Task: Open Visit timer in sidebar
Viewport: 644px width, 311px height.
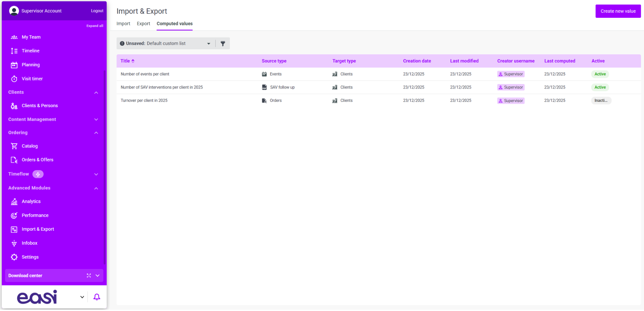Action: coord(32,79)
